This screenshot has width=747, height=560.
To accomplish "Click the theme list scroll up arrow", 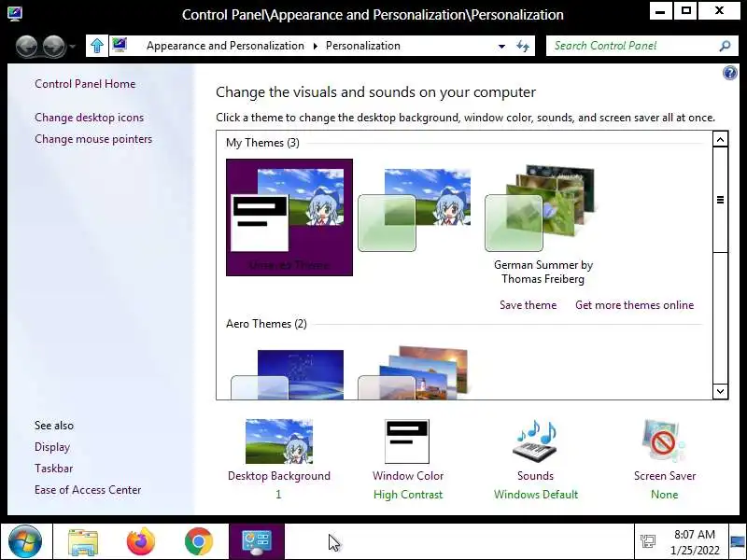I will [x=720, y=139].
